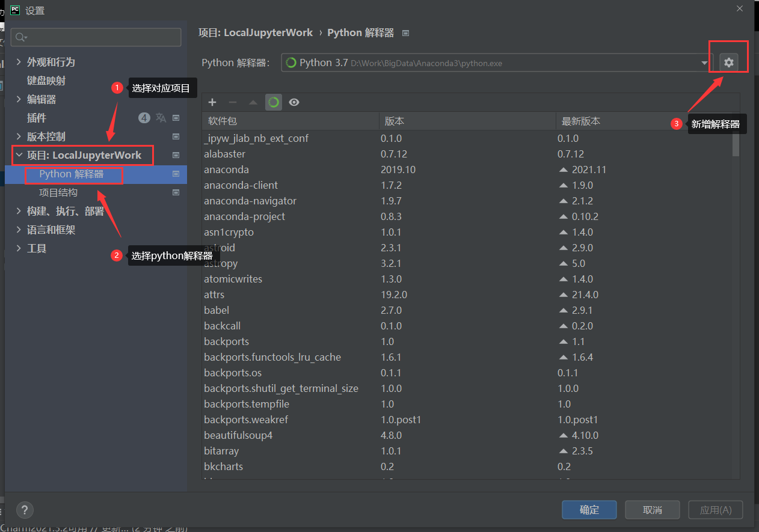The image size is (759, 532).
Task: Click the translate icon next to 插件
Action: [x=161, y=118]
